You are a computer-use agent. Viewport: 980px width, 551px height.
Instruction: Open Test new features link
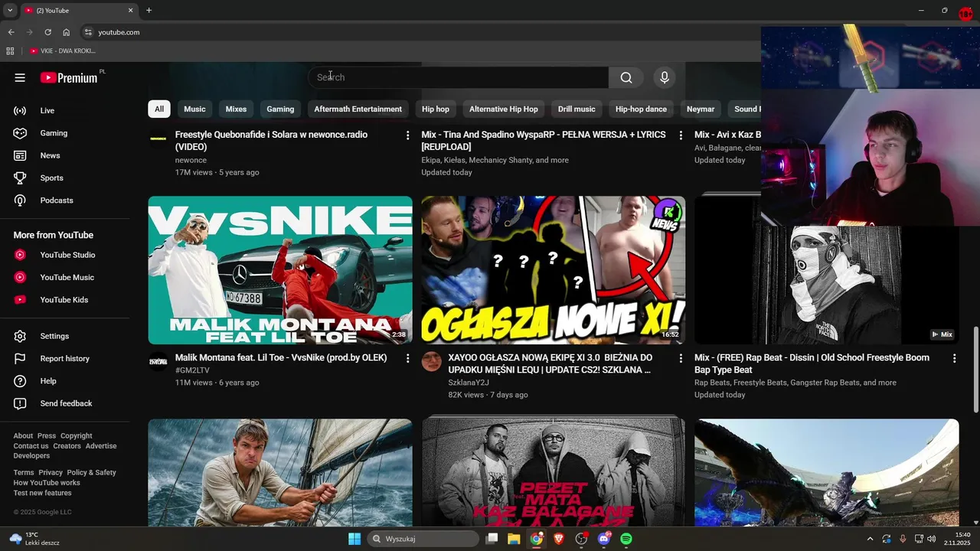[42, 493]
